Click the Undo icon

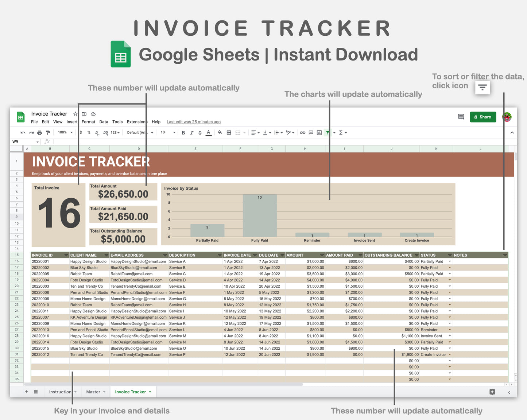23,132
